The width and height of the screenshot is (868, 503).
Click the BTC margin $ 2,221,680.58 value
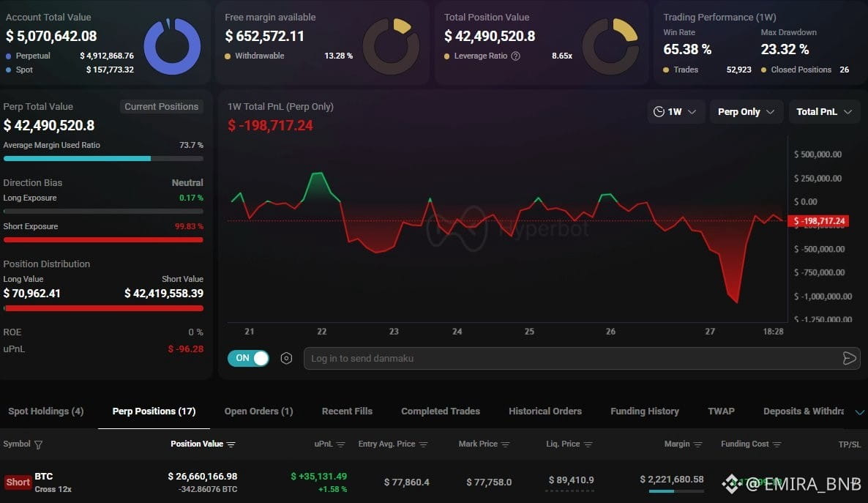pos(672,479)
